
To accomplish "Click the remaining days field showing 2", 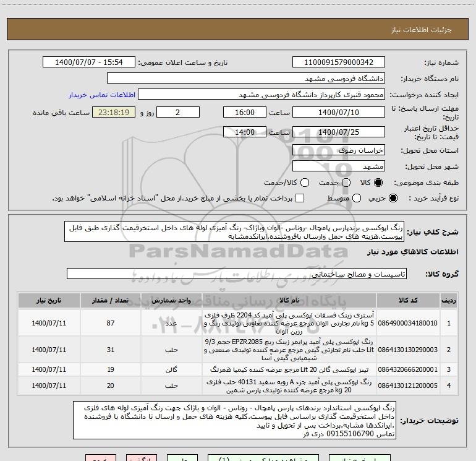I will 178,113.
